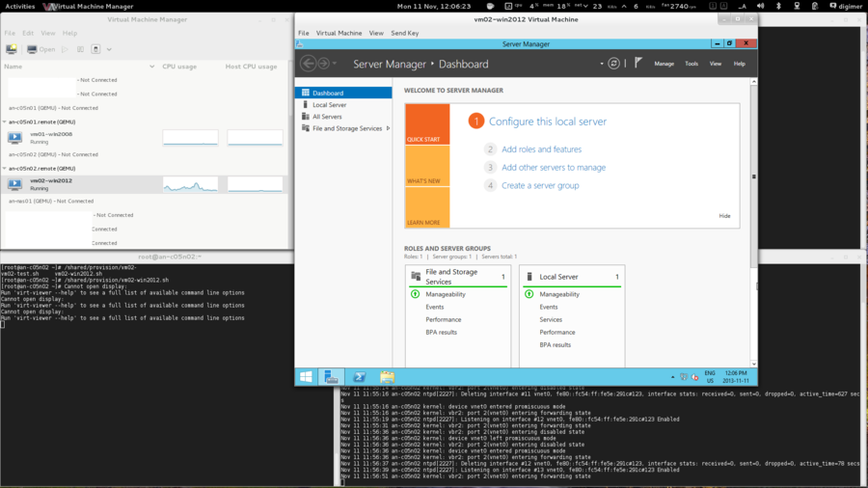Screen dimensions: 868x488
Task: Click the Server Manager back arrow
Action: click(309, 64)
